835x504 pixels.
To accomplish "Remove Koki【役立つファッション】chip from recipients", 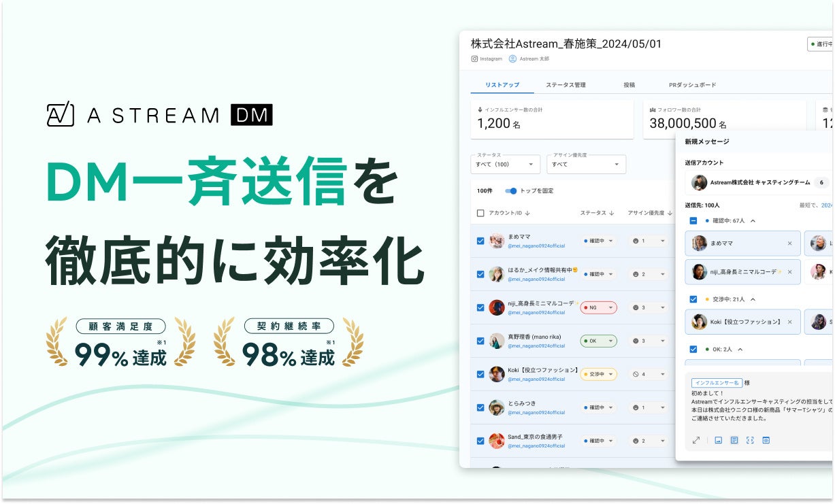I will coord(789,322).
